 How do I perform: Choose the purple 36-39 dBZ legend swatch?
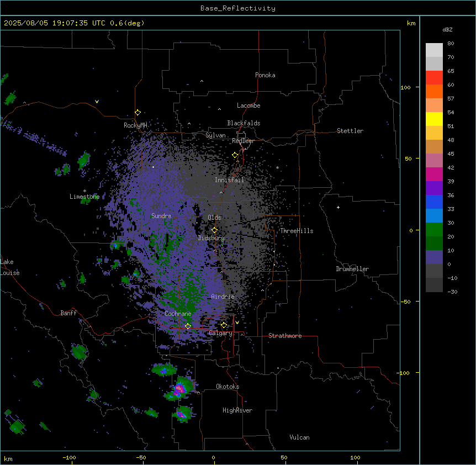coord(434,188)
